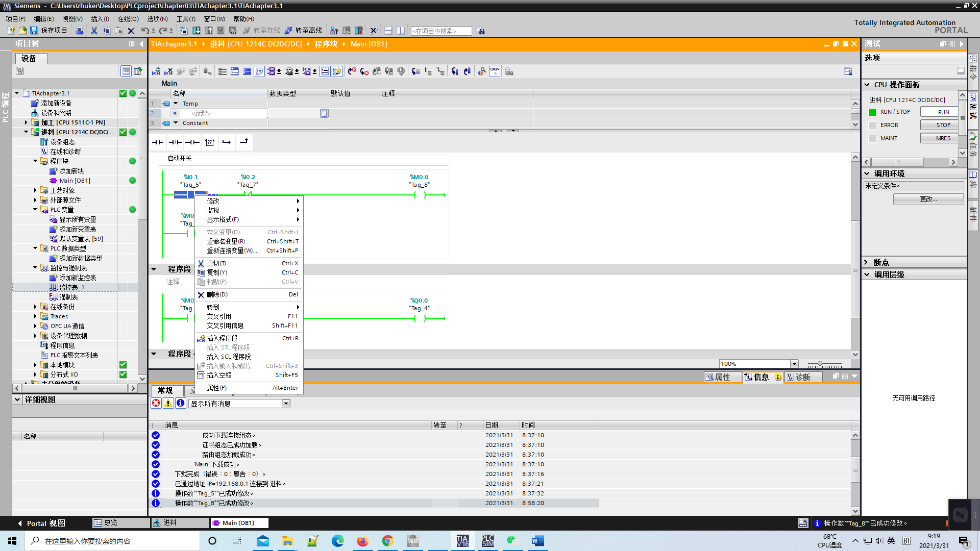The height and width of the screenshot is (551, 980).
Task: Insert a normally open contact
Action: (158, 142)
